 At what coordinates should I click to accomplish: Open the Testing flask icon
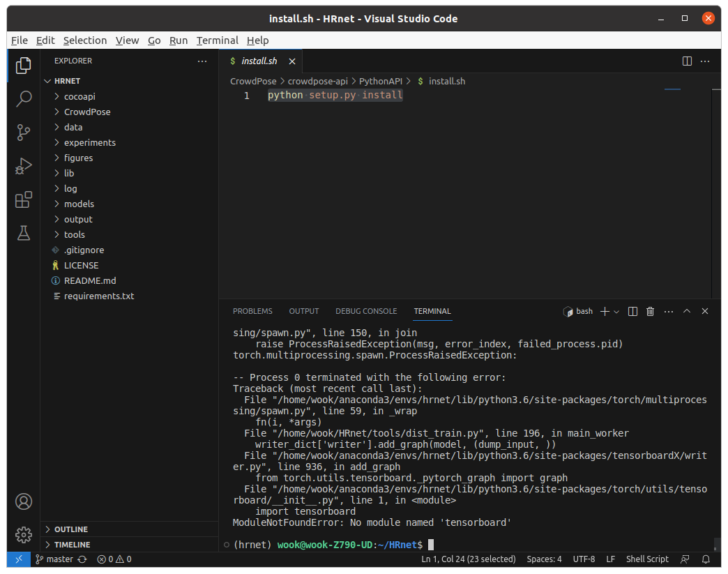coord(23,233)
